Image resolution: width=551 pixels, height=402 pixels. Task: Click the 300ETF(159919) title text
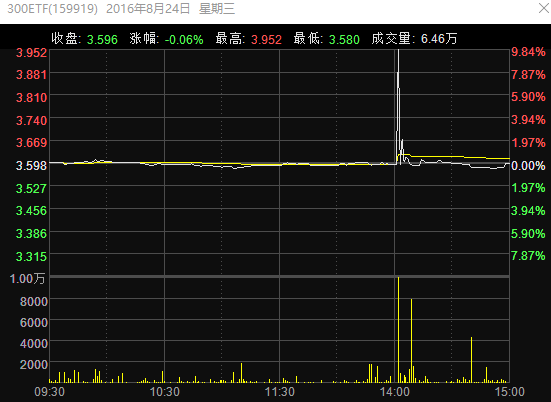52,9
